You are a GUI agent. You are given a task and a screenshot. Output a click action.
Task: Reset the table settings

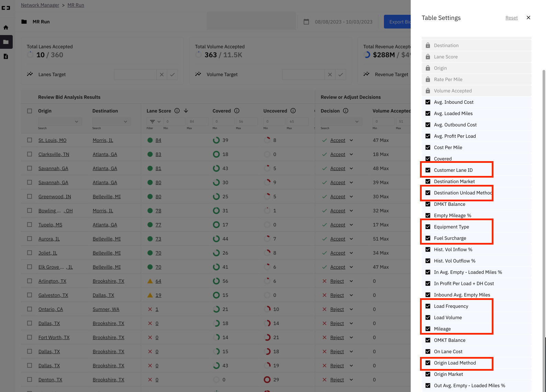click(511, 18)
